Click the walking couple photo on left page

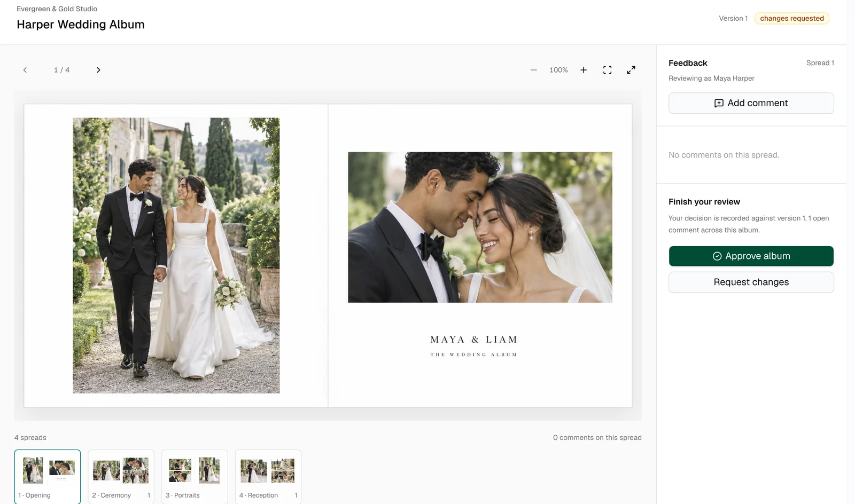click(x=176, y=255)
